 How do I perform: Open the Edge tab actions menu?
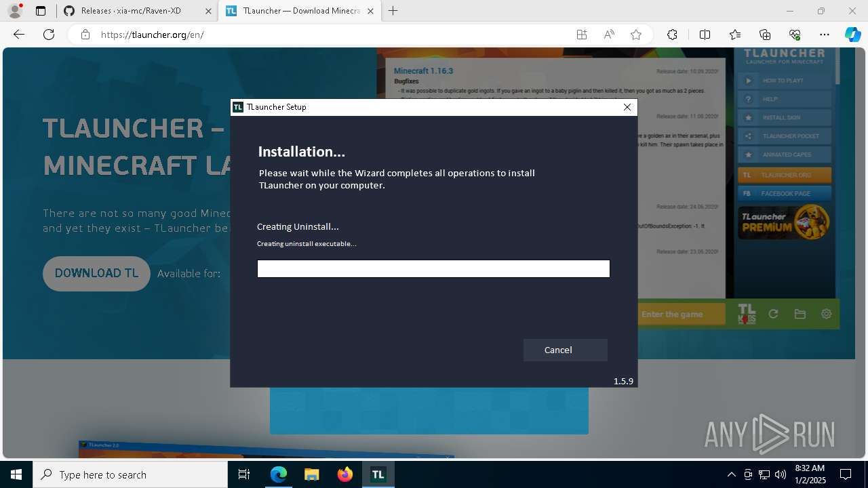coord(41,11)
